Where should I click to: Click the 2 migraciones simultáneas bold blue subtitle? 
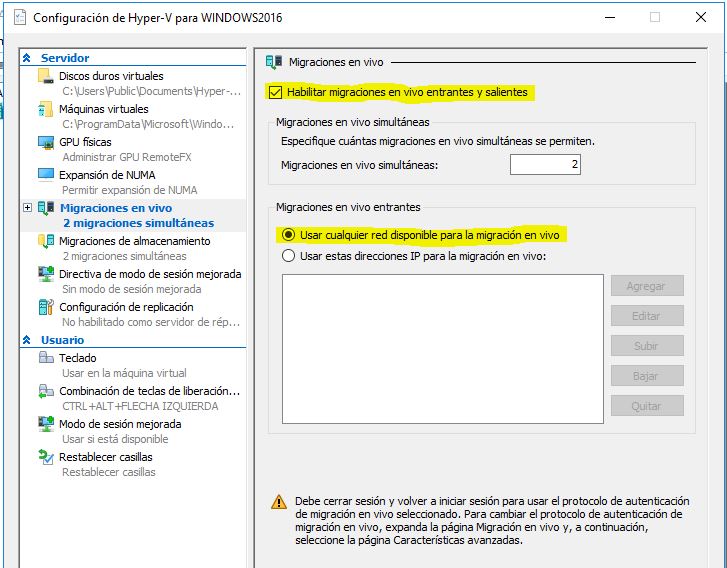coord(139,223)
